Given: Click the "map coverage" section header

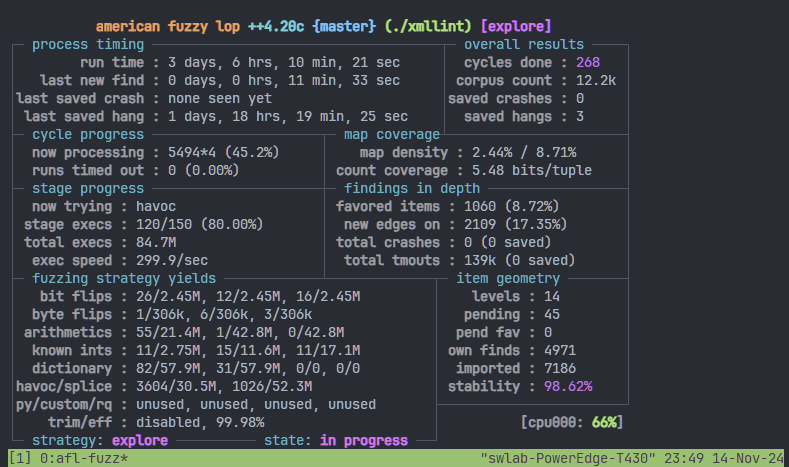Looking at the screenshot, I should pos(391,134).
